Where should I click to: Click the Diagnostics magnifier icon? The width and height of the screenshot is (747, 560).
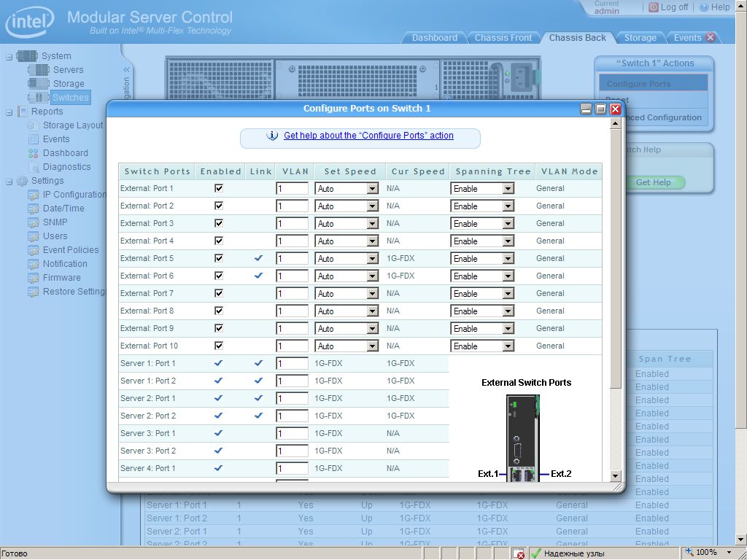34,167
